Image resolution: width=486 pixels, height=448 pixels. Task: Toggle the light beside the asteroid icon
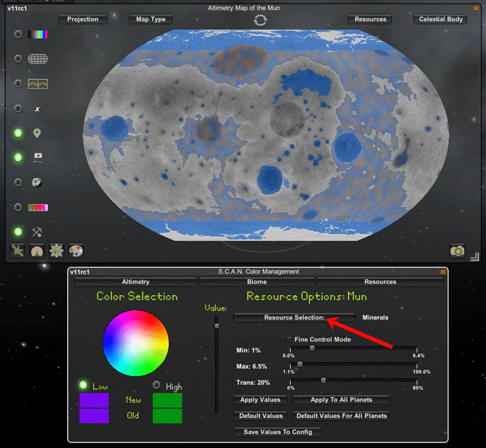point(18,182)
